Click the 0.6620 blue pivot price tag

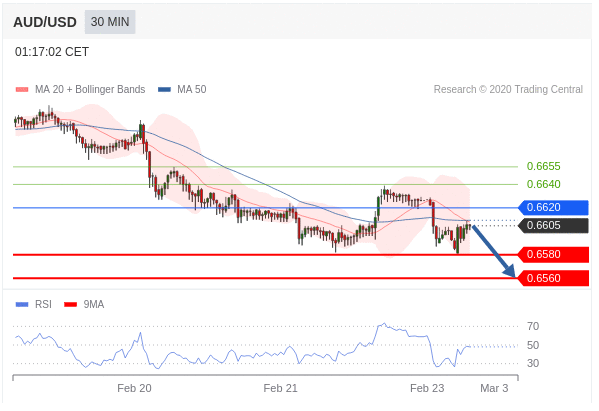(553, 207)
